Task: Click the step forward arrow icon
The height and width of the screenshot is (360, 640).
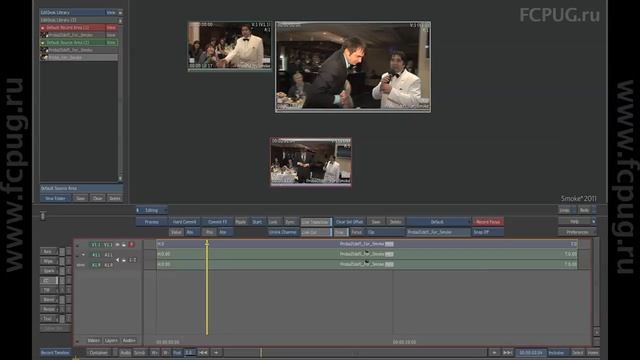Action: click(x=216, y=353)
